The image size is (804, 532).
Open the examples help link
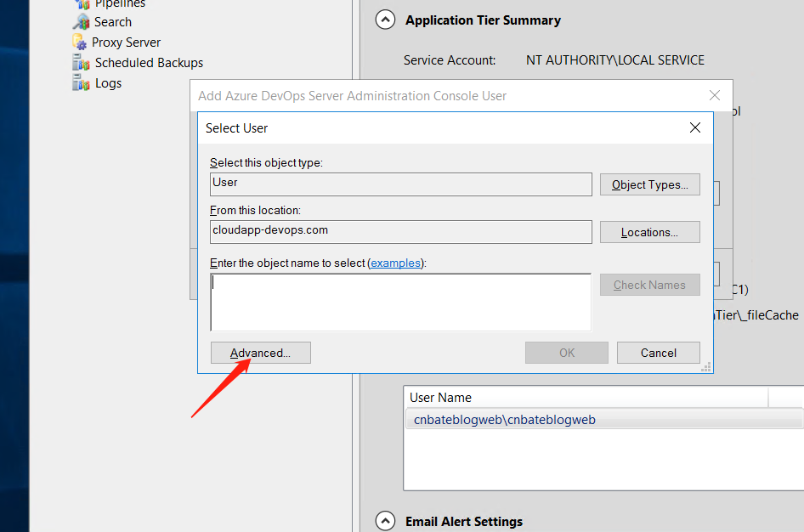pos(396,263)
